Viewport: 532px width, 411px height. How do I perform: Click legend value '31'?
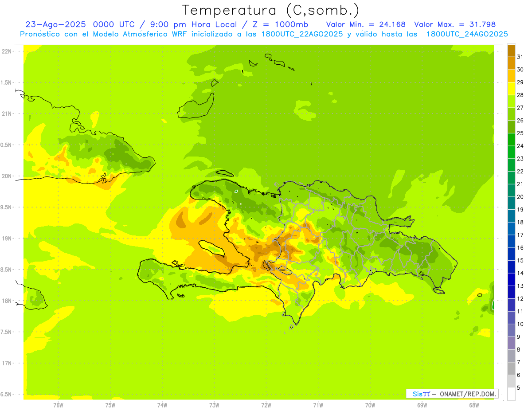coord(520,56)
